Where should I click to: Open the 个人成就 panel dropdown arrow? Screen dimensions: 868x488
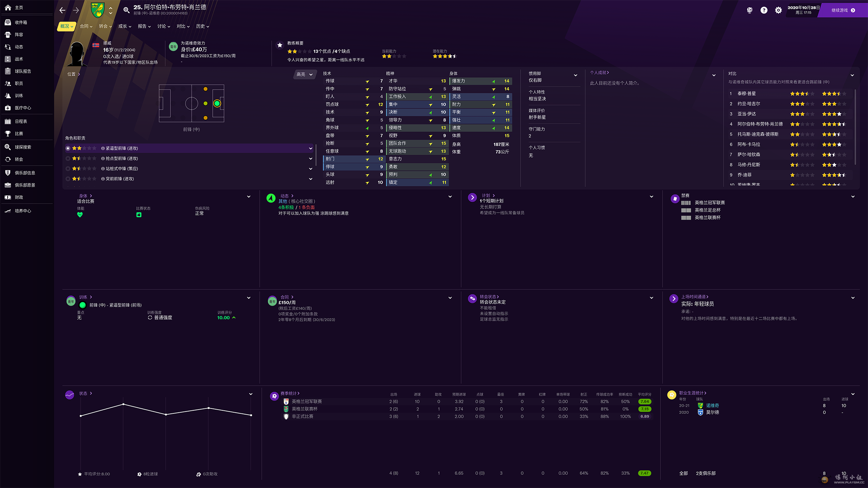(714, 75)
